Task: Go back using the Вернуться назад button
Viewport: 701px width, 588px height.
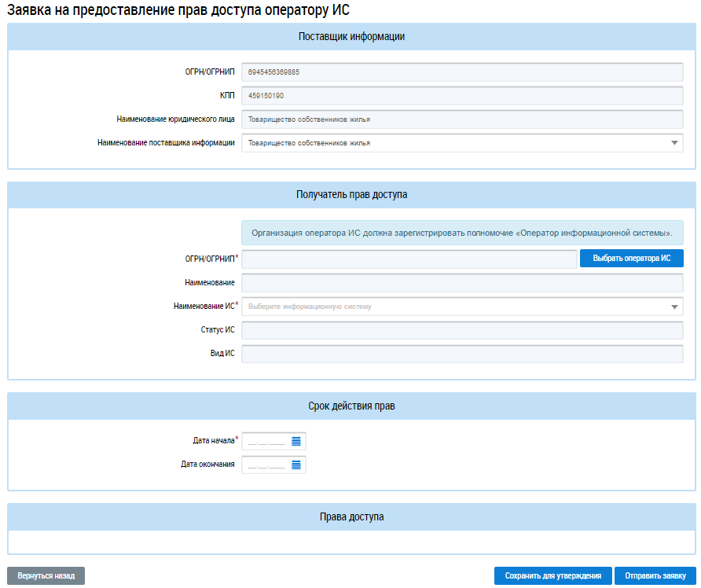Action: pyautogui.click(x=46, y=575)
